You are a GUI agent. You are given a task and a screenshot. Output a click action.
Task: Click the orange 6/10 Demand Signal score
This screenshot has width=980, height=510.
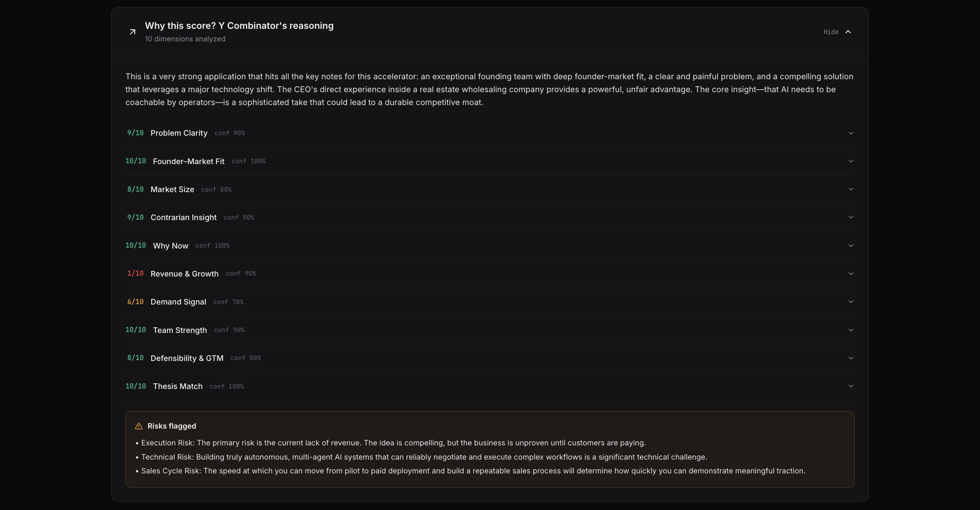click(x=135, y=302)
